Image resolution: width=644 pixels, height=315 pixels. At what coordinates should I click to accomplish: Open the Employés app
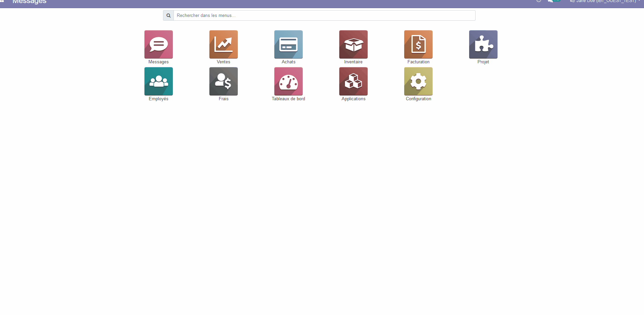158,81
